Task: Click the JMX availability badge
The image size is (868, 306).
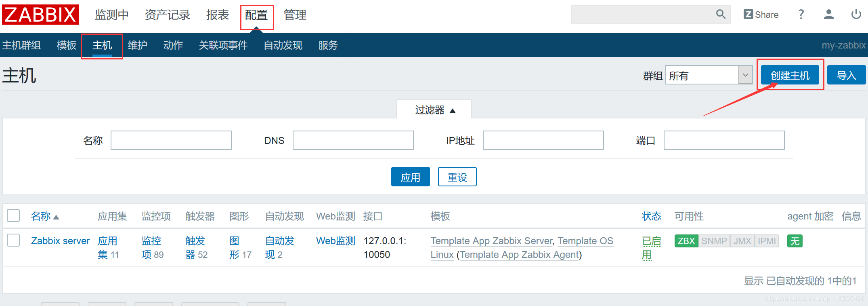Action: click(x=742, y=241)
